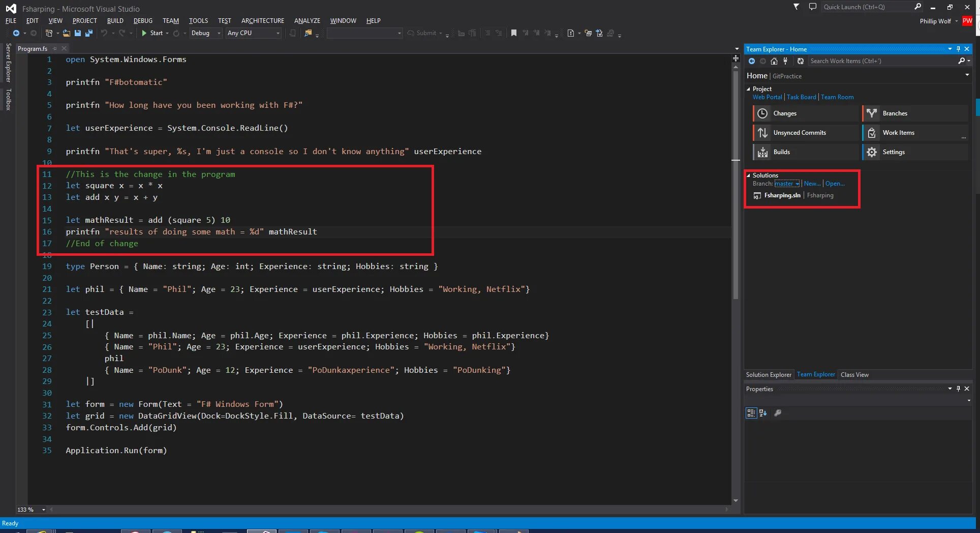The width and height of the screenshot is (980, 533).
Task: Open the BUILD menu
Action: (115, 21)
